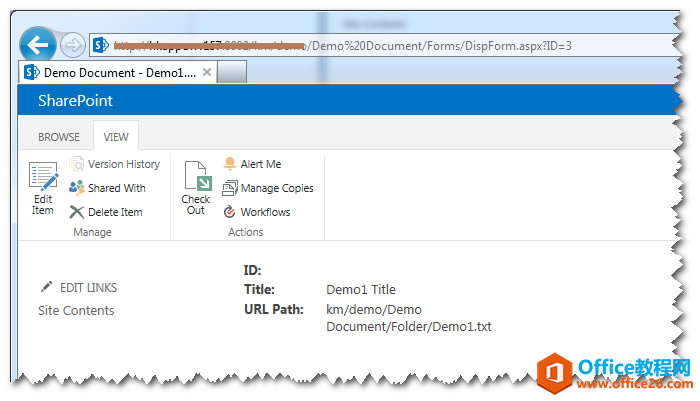
Task: Open Manage Copies icon
Action: (229, 188)
